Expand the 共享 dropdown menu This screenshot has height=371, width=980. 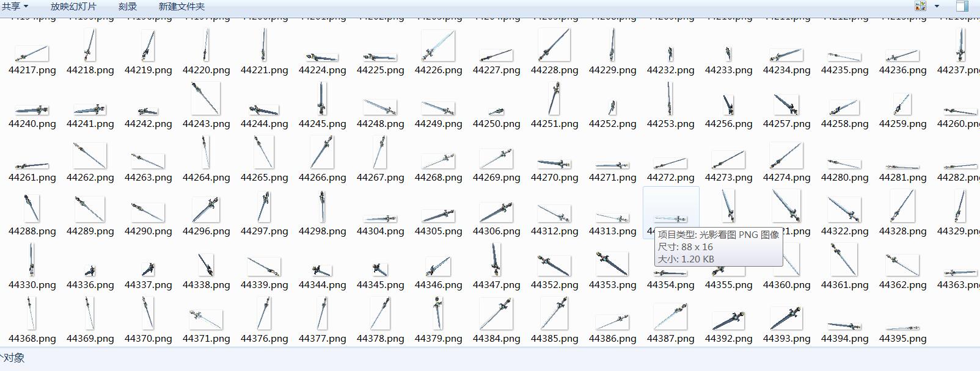(x=15, y=6)
